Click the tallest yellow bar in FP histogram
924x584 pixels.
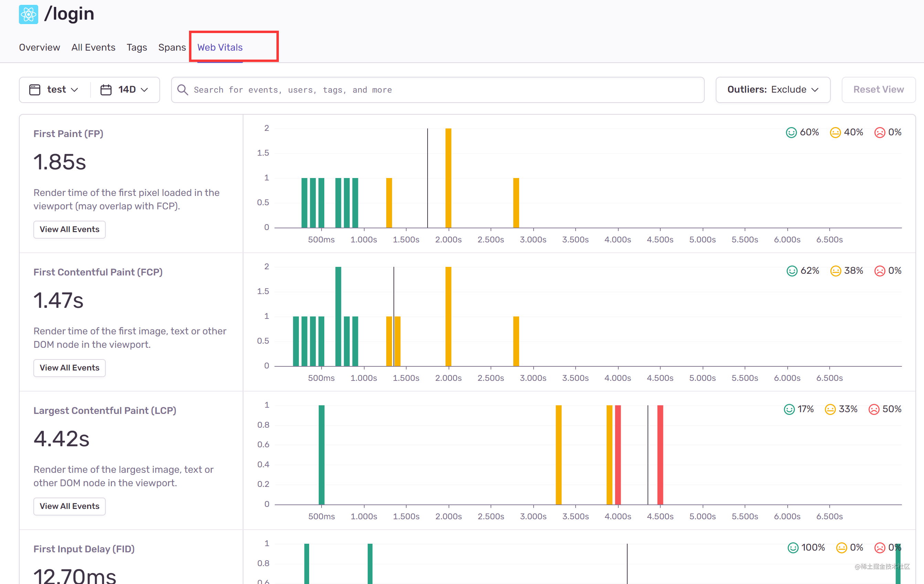point(448,178)
